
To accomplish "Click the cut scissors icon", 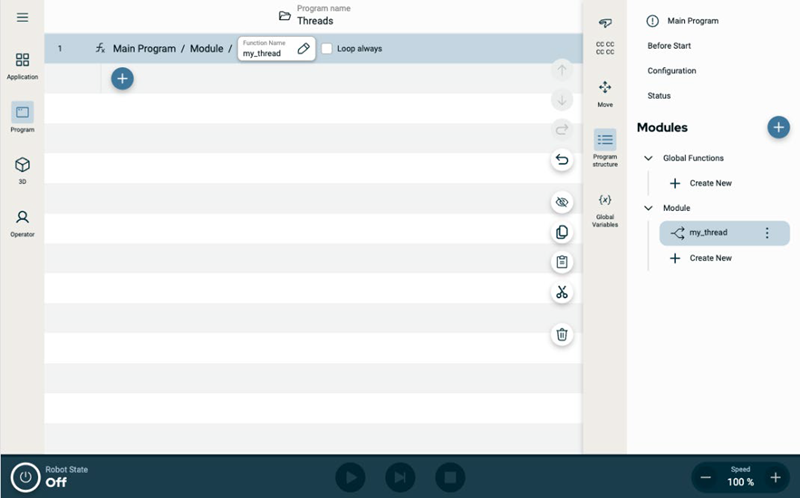I will click(562, 292).
